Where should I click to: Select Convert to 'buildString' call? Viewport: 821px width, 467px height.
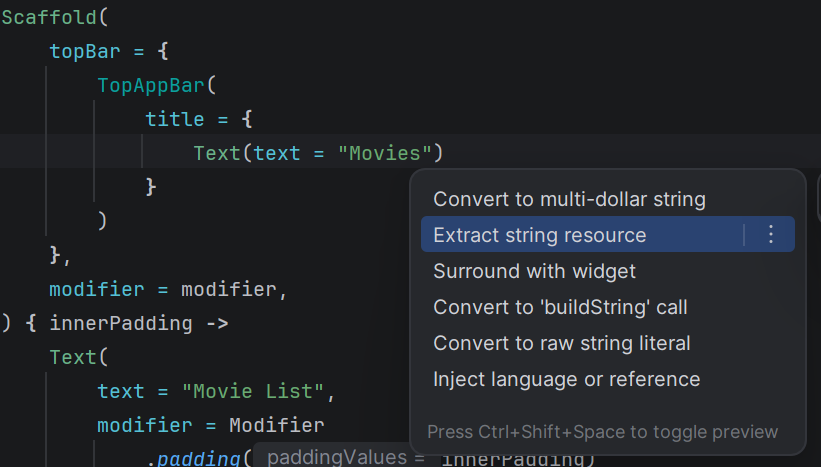(560, 307)
